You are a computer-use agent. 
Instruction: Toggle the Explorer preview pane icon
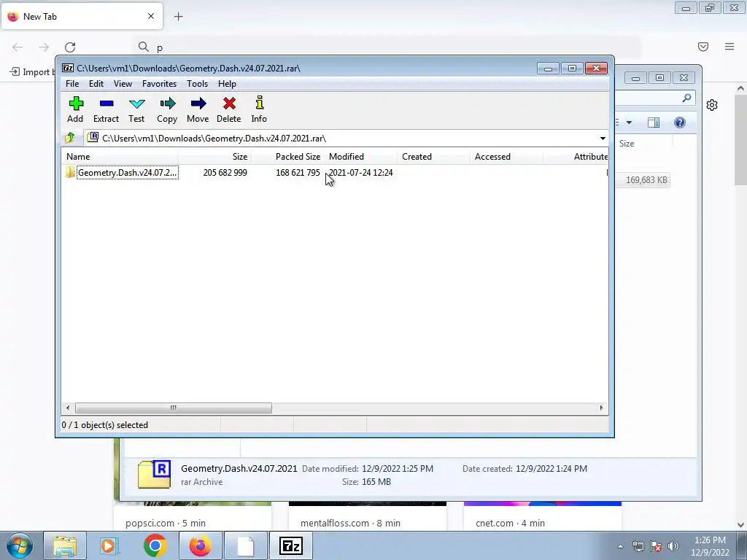(x=654, y=122)
